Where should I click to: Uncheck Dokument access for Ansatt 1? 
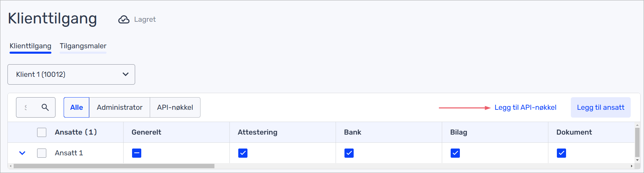[561, 153]
